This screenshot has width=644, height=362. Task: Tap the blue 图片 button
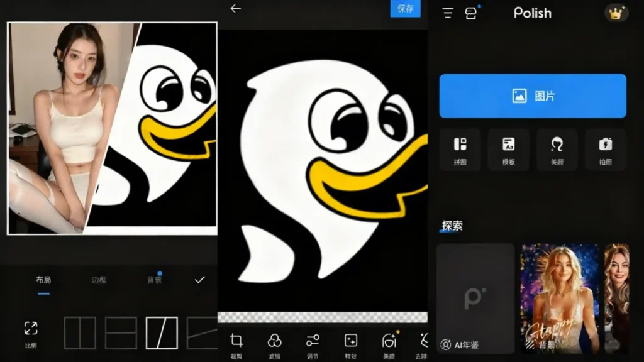[x=533, y=96]
